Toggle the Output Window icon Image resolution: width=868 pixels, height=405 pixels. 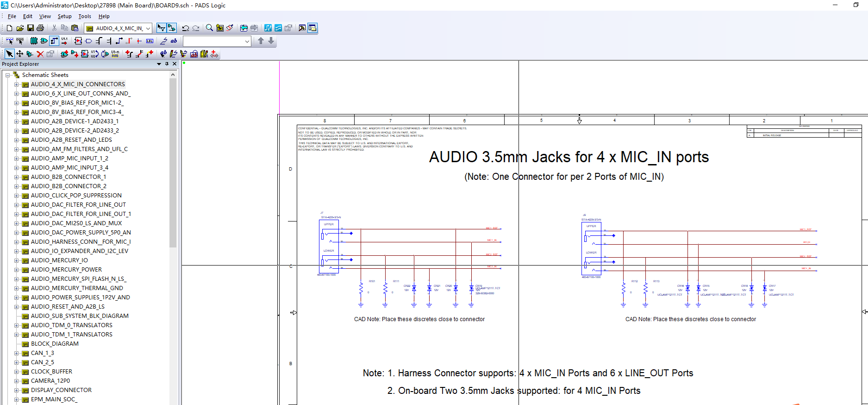click(302, 28)
